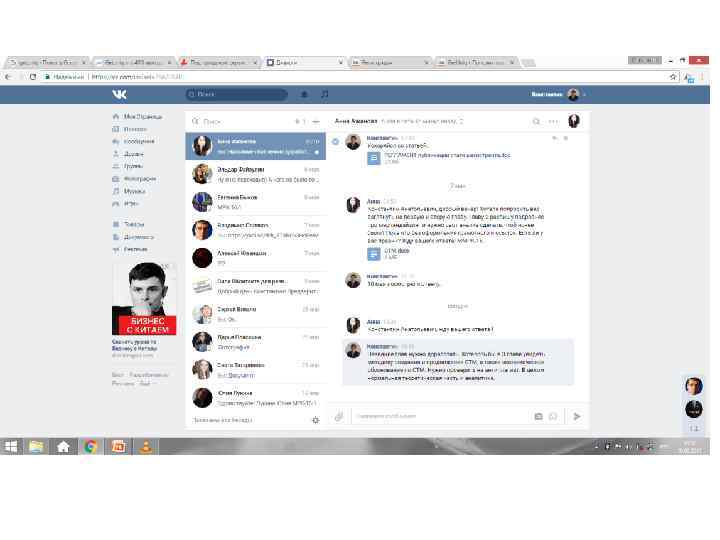Click show all conversations link at list bottom
This screenshot has width=720, height=540.
(x=223, y=420)
